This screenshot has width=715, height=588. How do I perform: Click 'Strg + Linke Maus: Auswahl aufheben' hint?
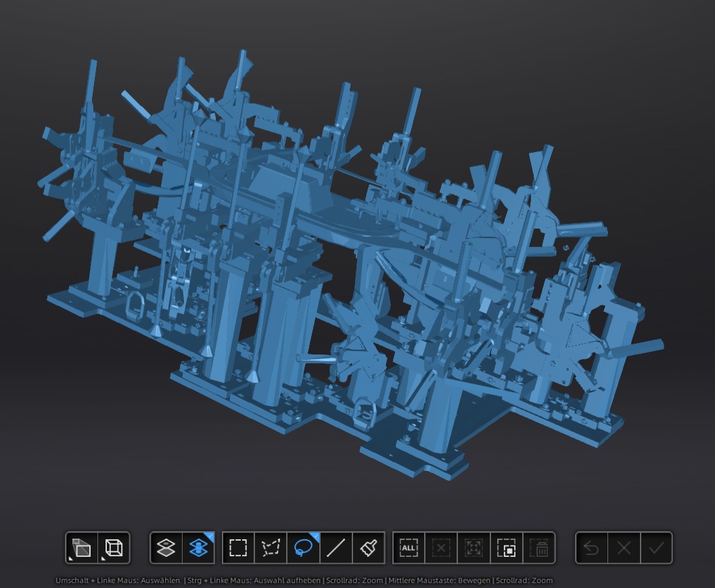pos(254,581)
